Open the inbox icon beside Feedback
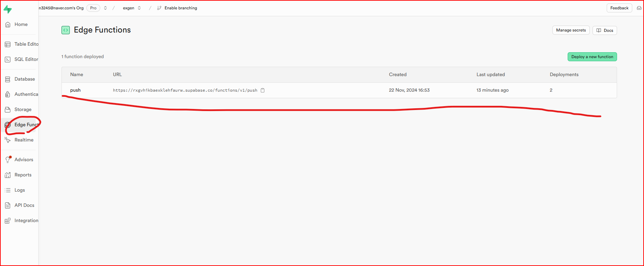The height and width of the screenshot is (266, 644). tap(639, 8)
